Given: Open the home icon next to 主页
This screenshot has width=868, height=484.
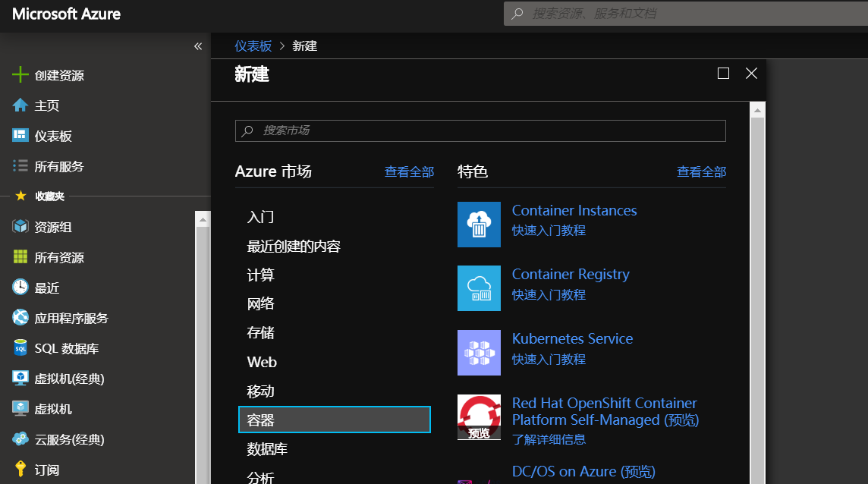Looking at the screenshot, I should coord(20,105).
